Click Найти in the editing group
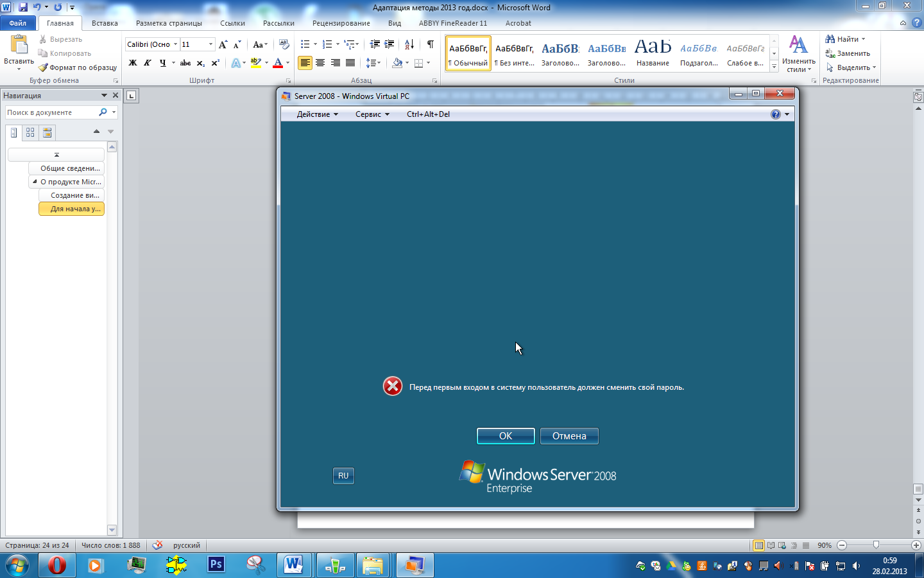Image resolution: width=924 pixels, height=578 pixels. click(846, 39)
